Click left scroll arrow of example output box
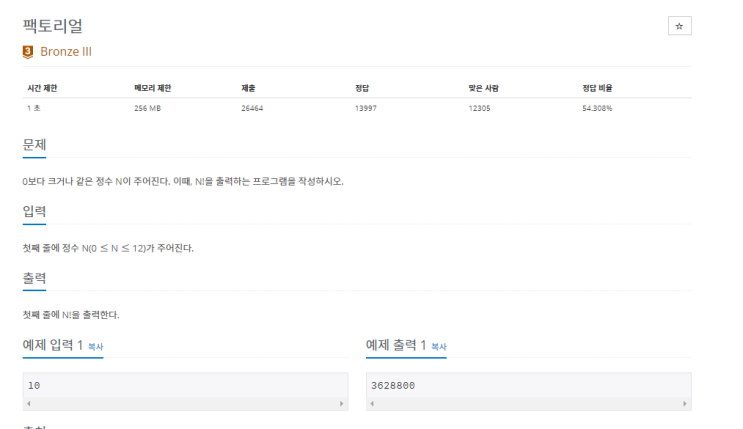 click(372, 404)
